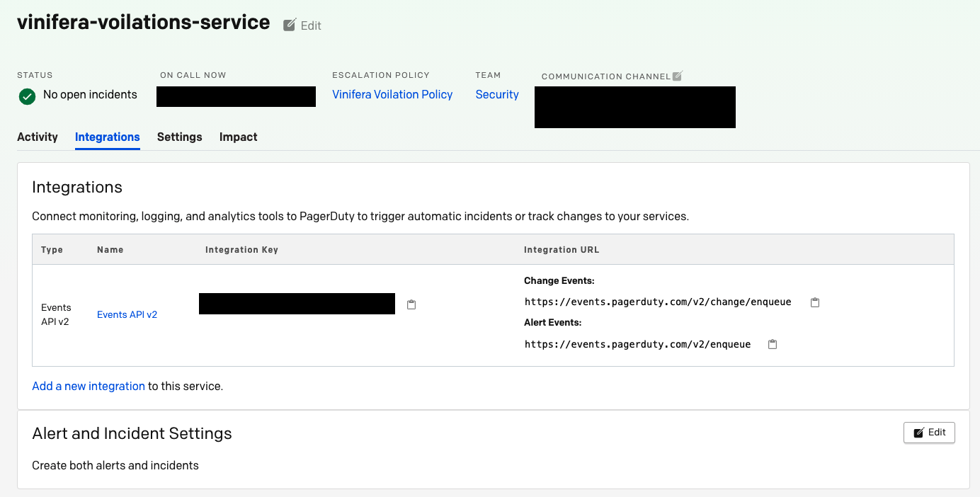This screenshot has height=497, width=980.
Task: Select the Integrations tab
Action: click(x=108, y=137)
